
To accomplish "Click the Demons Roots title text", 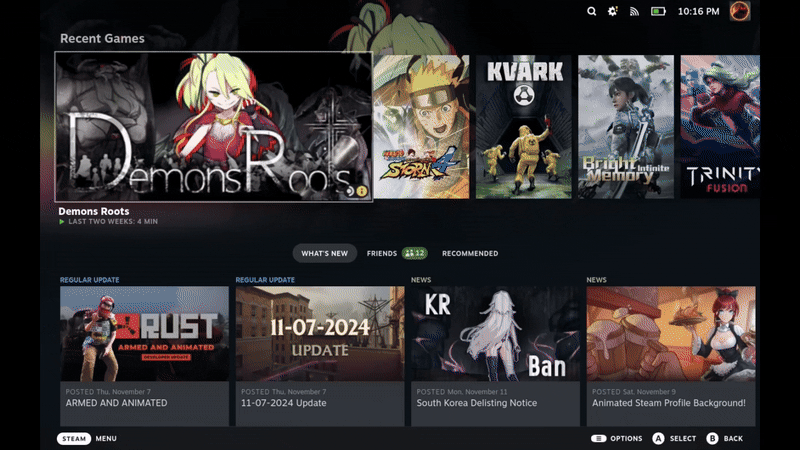I will (93, 211).
